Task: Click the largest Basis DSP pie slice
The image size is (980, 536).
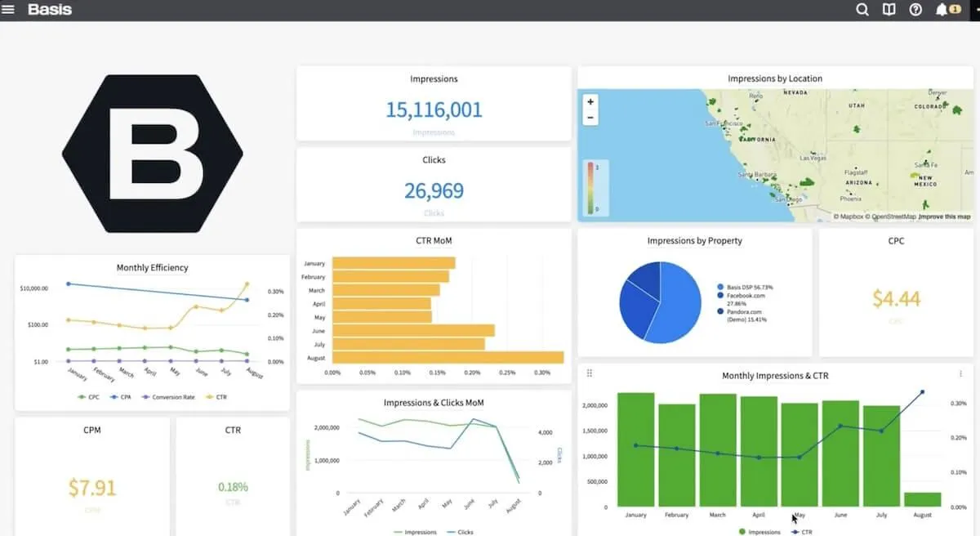Action: pos(678,304)
